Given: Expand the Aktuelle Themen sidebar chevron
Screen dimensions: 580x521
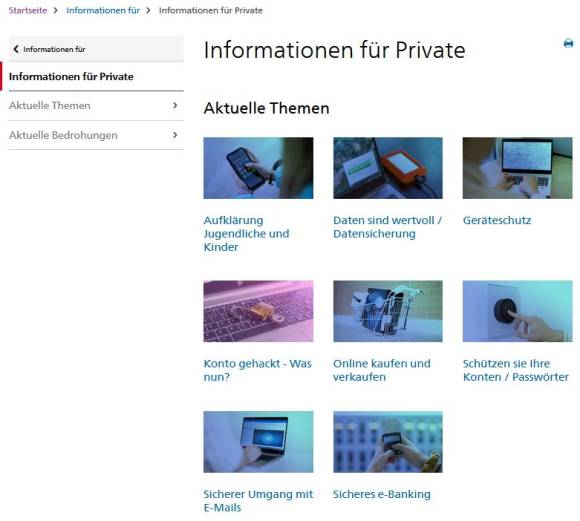Looking at the screenshot, I should pos(175,105).
